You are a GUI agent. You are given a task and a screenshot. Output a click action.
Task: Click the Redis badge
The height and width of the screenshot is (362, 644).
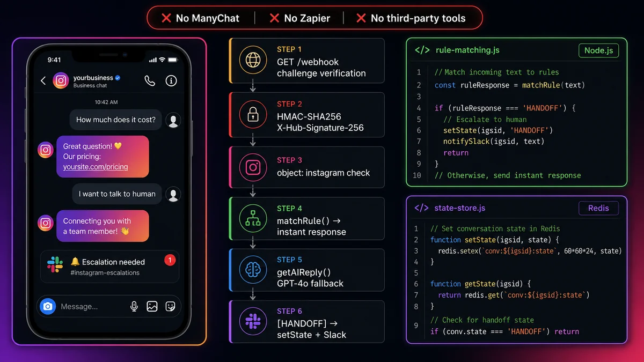[598, 208]
